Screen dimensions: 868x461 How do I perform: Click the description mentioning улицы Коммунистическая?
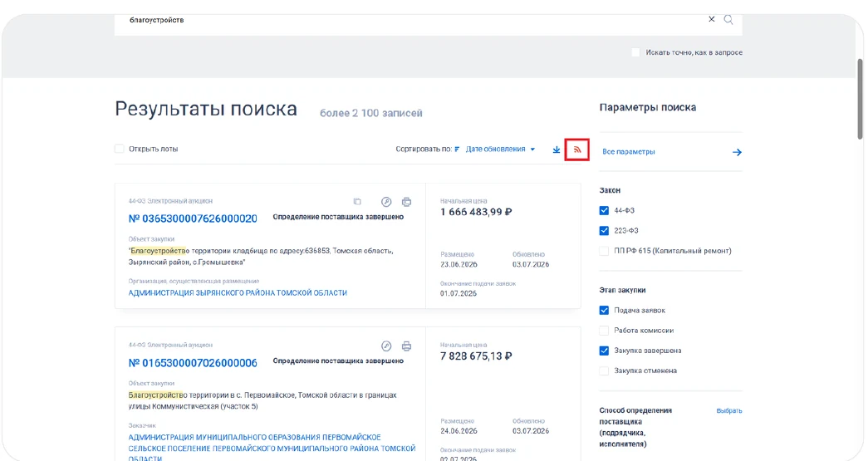[262, 400]
